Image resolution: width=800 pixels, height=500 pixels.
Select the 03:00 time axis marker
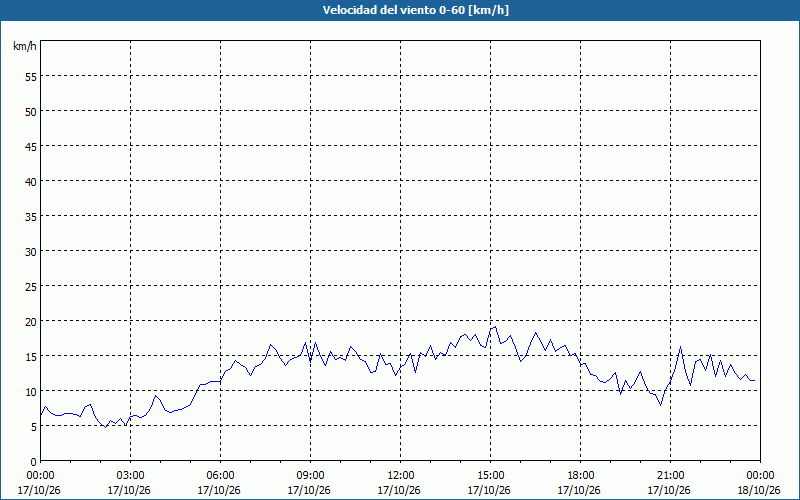[131, 476]
